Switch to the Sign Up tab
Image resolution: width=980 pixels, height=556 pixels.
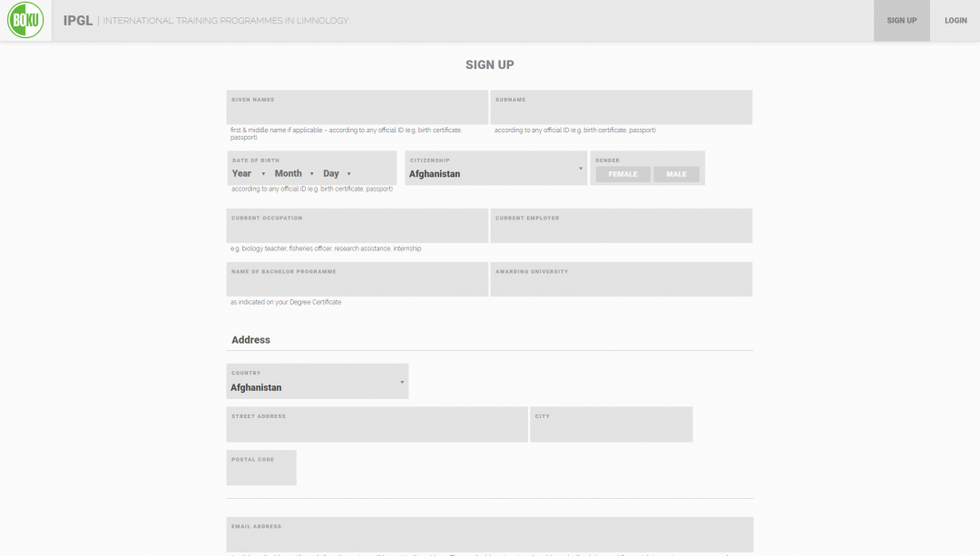pyautogui.click(x=901, y=21)
